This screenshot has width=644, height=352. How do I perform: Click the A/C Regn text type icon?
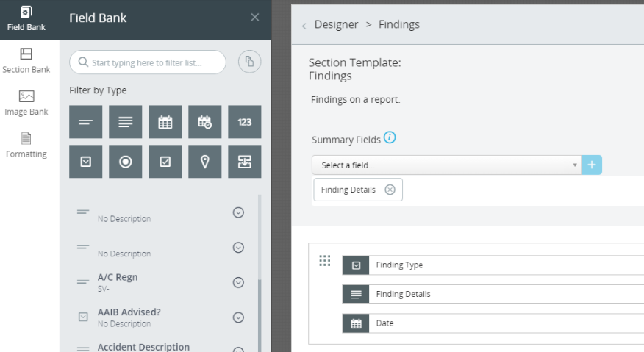pos(83,281)
